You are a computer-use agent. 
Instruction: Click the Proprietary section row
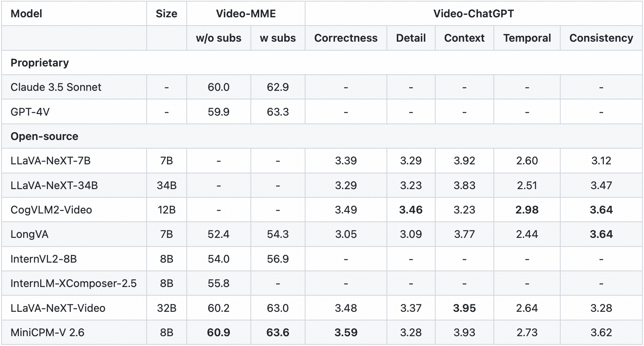click(x=40, y=63)
